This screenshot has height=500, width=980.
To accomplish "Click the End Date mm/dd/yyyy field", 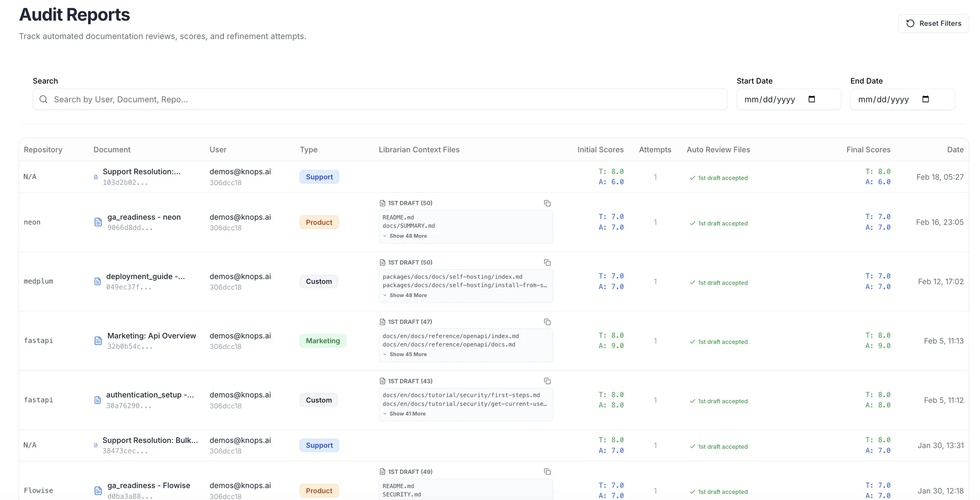I will [902, 100].
